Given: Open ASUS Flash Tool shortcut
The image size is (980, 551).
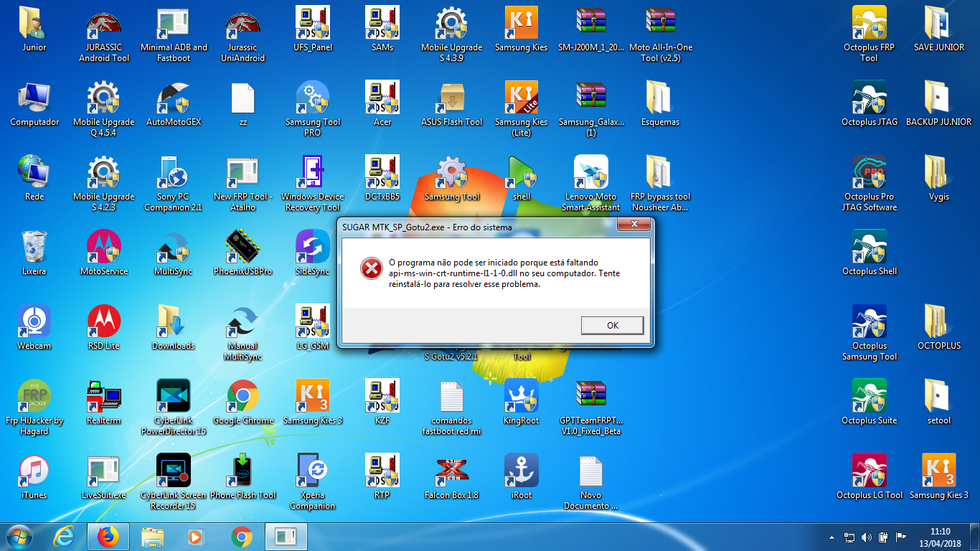Looking at the screenshot, I should [x=452, y=104].
